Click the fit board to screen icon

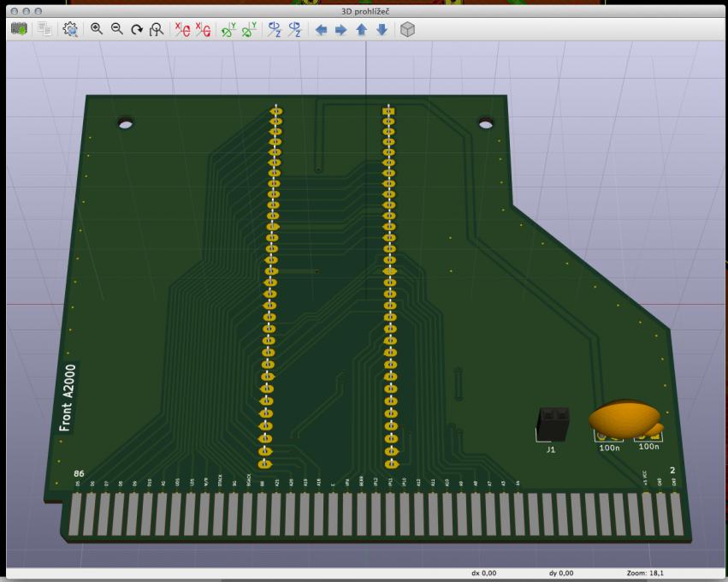[157, 29]
